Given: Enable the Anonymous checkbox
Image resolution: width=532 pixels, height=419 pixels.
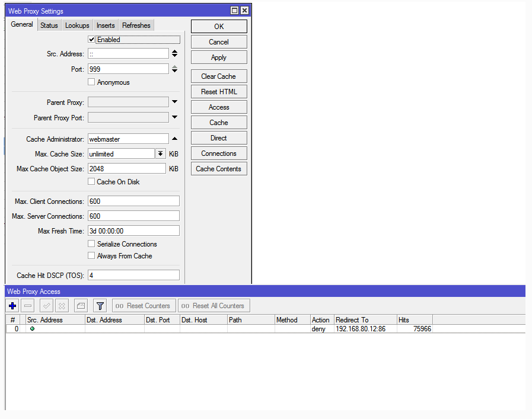Looking at the screenshot, I should [x=91, y=82].
